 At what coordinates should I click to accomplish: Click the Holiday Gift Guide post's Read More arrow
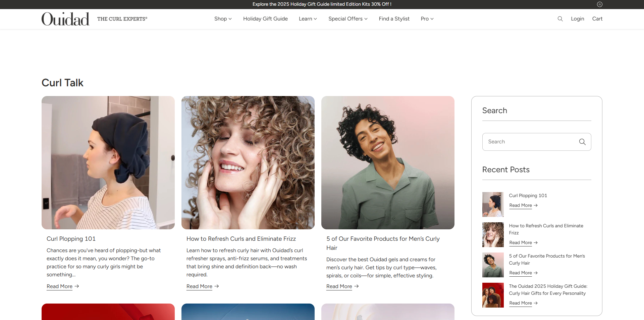(x=535, y=303)
